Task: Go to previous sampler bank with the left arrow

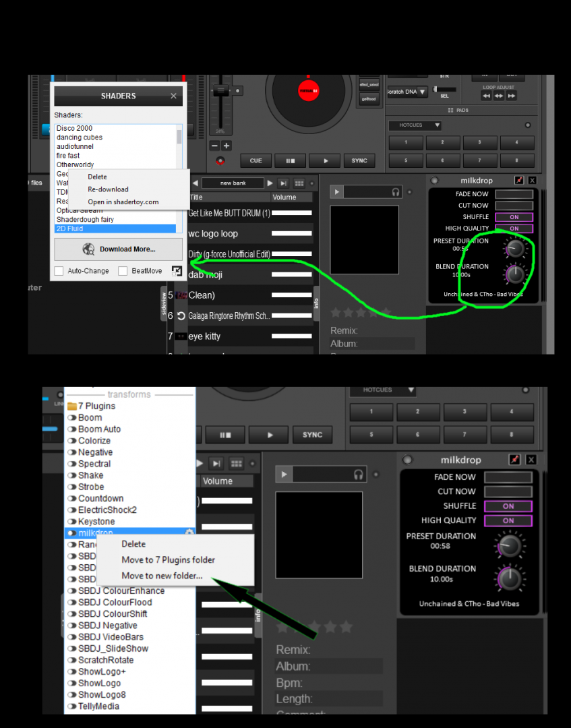Action: coord(196,183)
